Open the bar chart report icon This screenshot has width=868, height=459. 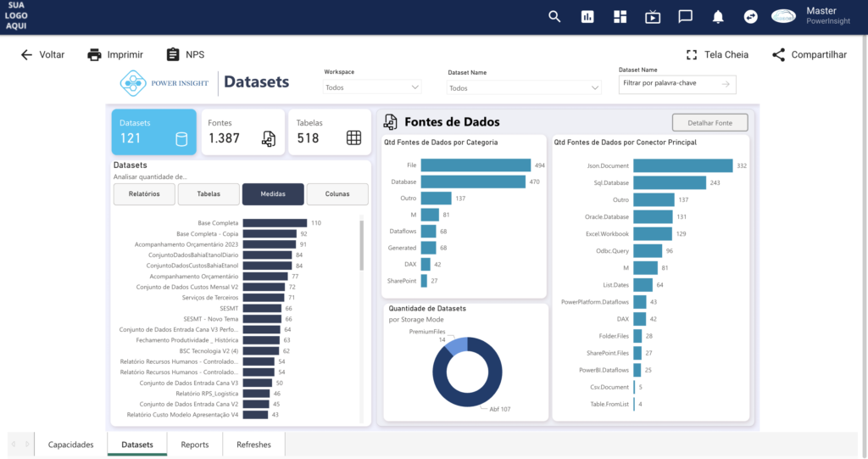pos(587,17)
